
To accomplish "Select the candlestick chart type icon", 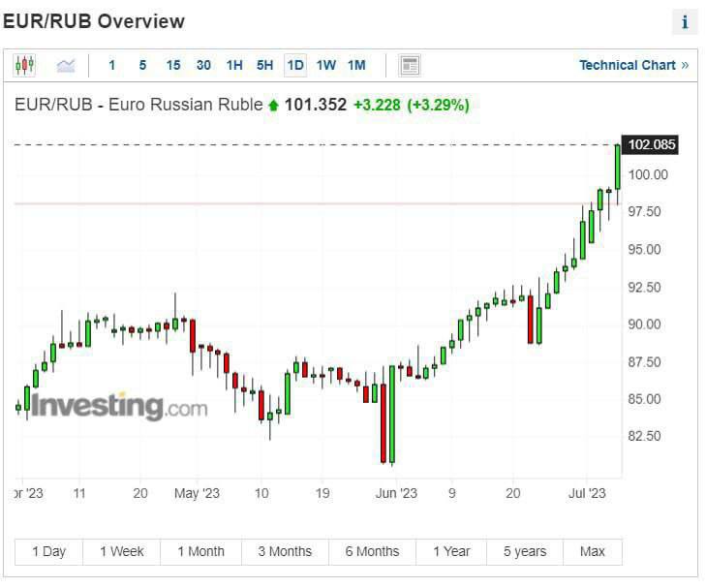I will 24,65.
